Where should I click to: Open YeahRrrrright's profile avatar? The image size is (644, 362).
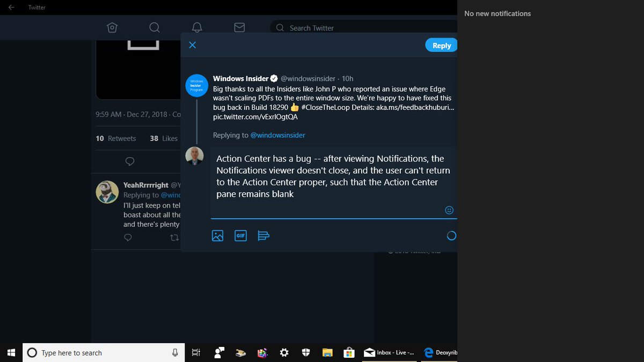[107, 192]
